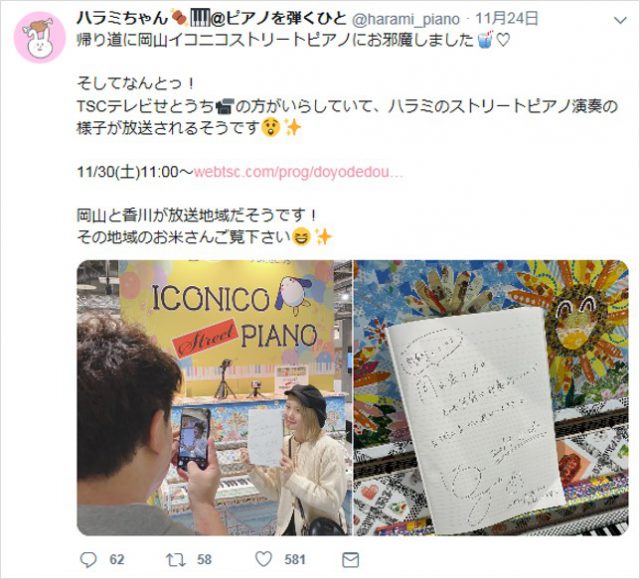View the ICONICO Street Piano photo
This screenshot has height=579, width=640.
click(214, 397)
